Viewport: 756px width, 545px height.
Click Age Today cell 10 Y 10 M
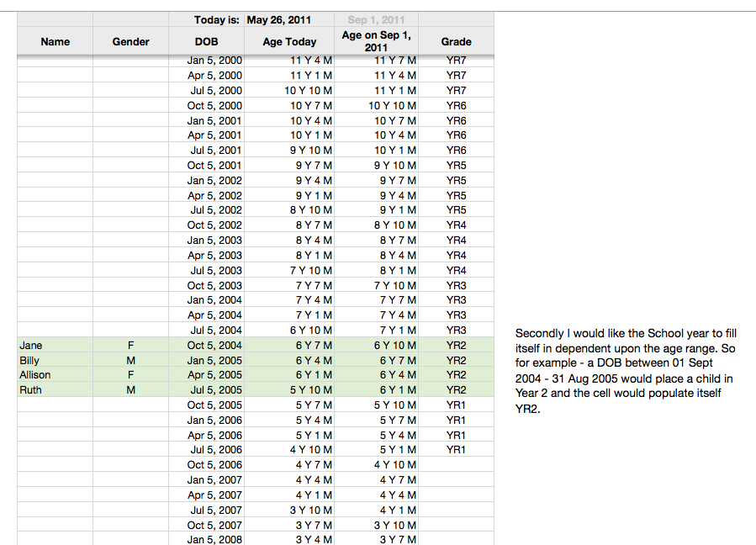tap(289, 90)
